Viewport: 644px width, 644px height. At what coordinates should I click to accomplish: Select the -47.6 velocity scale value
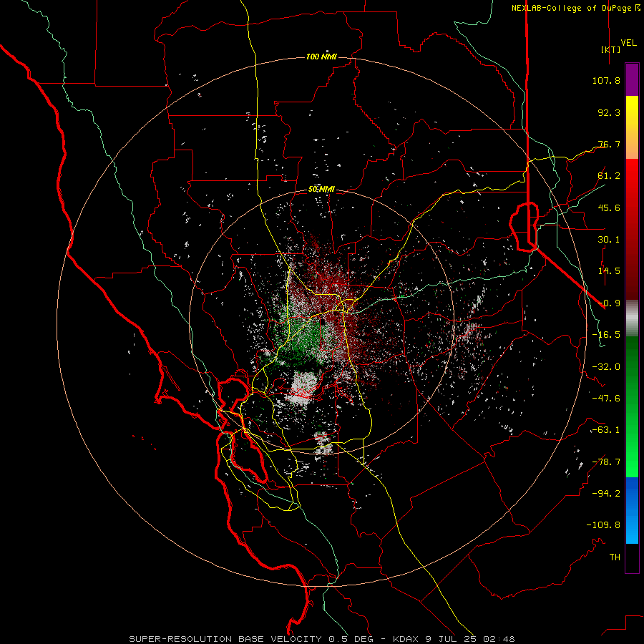click(x=606, y=399)
